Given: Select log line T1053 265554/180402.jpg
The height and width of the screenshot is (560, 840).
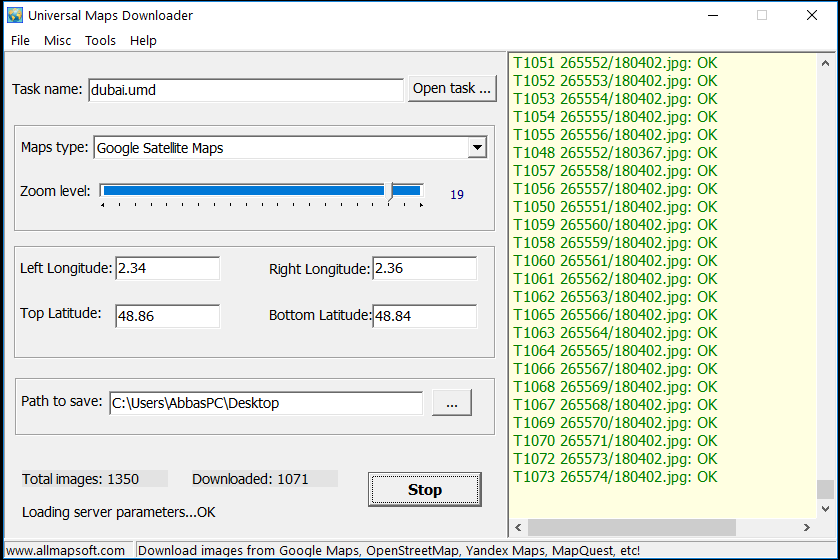Looking at the screenshot, I should click(x=615, y=99).
